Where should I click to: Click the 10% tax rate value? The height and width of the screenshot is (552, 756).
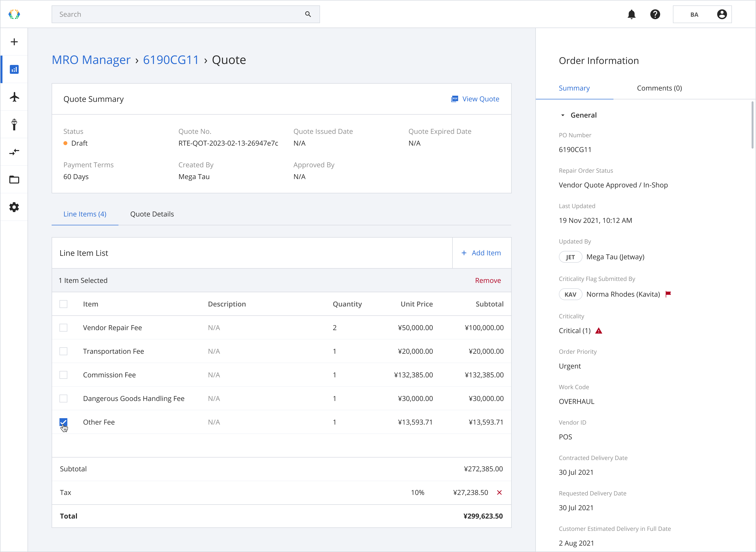coord(418,492)
